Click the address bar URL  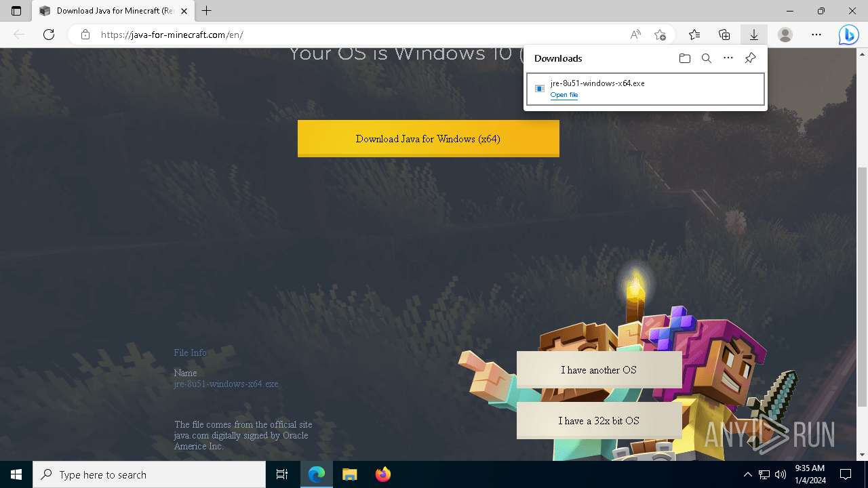(x=172, y=35)
